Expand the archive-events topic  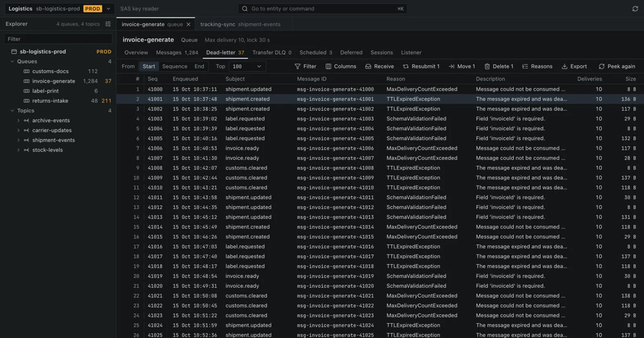(18, 120)
